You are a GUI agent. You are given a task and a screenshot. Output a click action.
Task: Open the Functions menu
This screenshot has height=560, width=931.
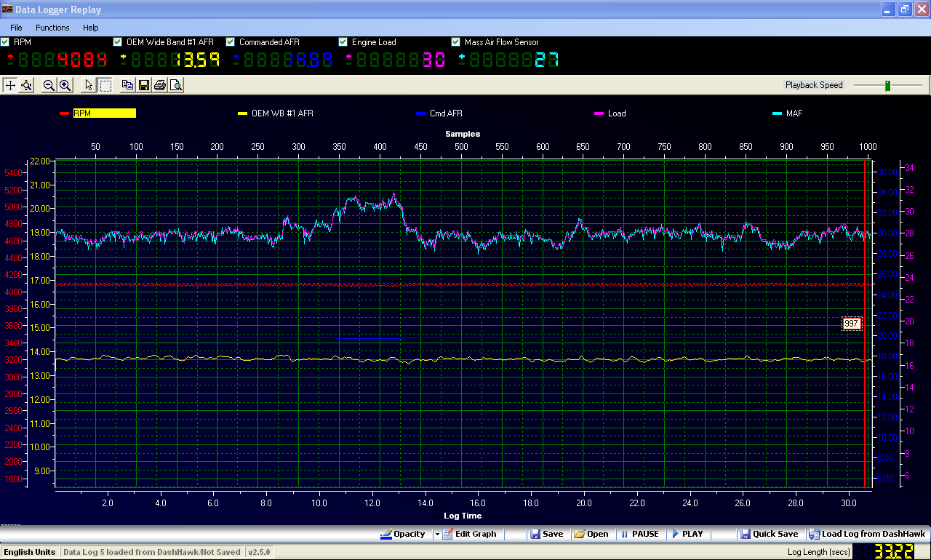click(x=52, y=28)
